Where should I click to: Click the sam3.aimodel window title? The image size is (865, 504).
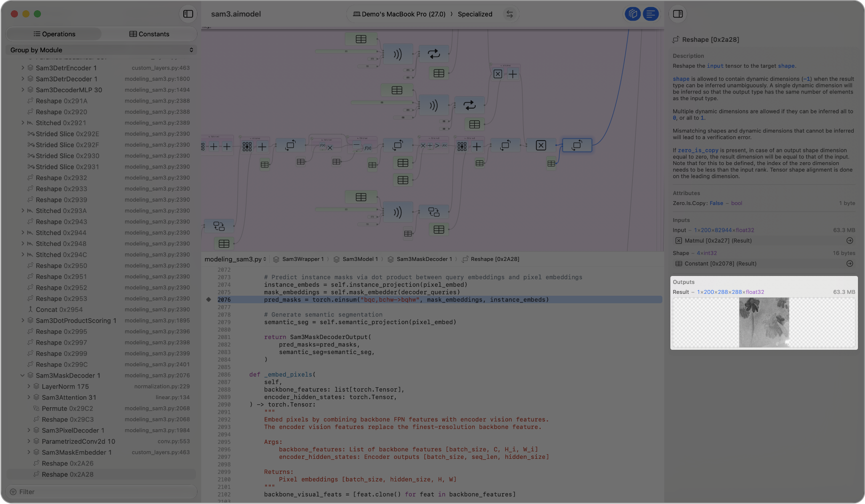(236, 14)
